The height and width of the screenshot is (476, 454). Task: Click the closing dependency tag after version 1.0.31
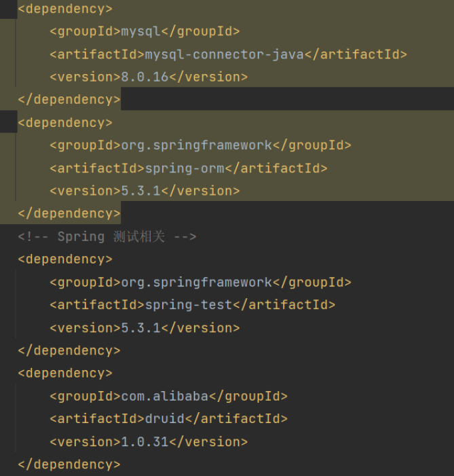(x=69, y=464)
